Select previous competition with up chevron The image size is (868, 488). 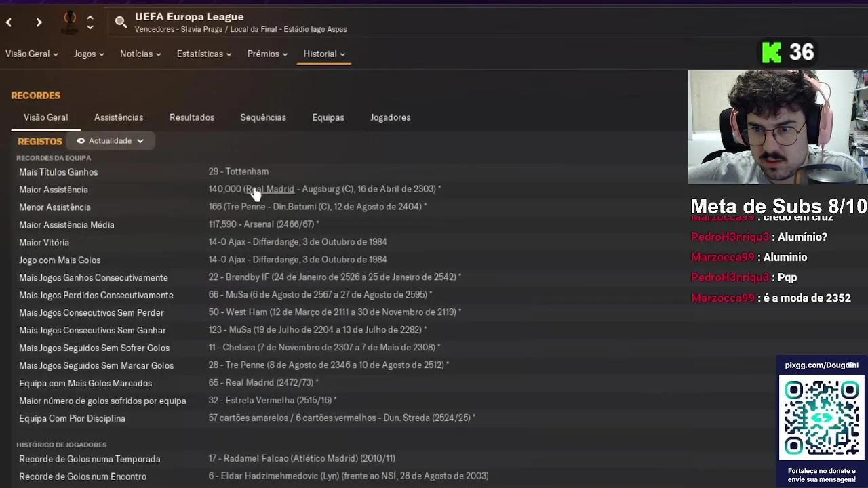[90, 17]
